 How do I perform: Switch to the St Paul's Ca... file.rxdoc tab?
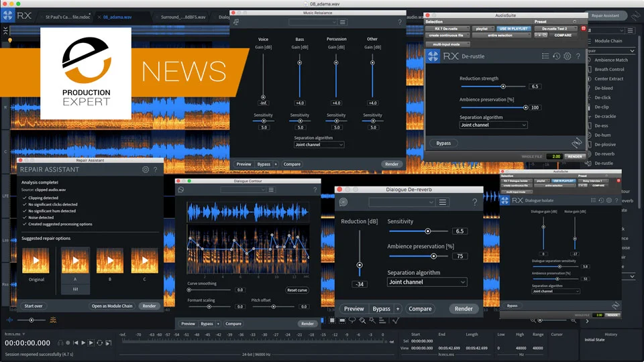(x=67, y=17)
